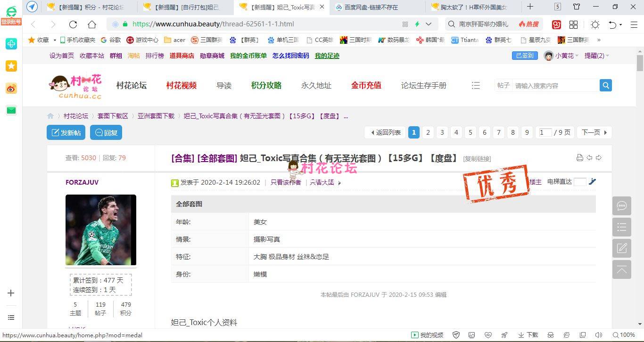This screenshot has height=342, width=644.
Task: Open the forum nav hamburger menu
Action: coord(476,85)
